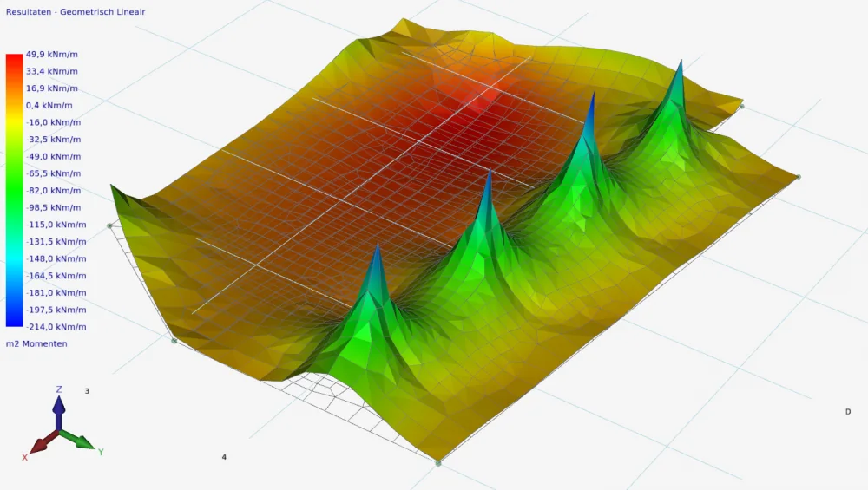Select the -65,5 kNm/m legend value
The width and height of the screenshot is (868, 490).
tap(53, 173)
